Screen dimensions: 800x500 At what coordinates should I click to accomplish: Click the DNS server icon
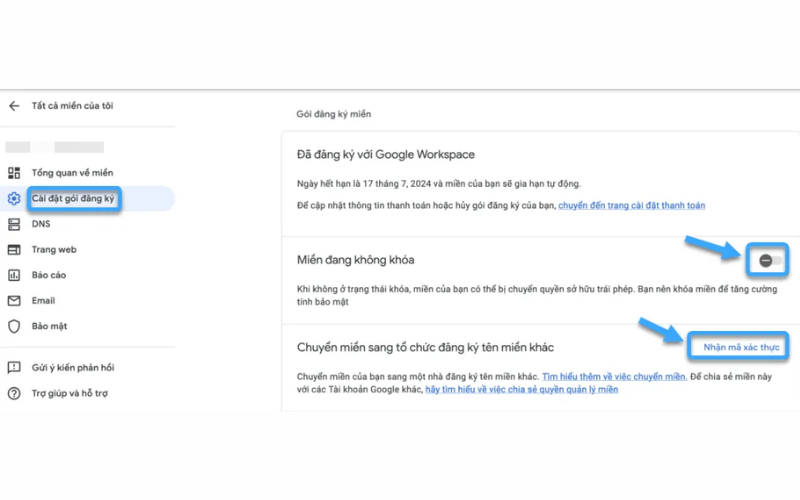tap(14, 224)
